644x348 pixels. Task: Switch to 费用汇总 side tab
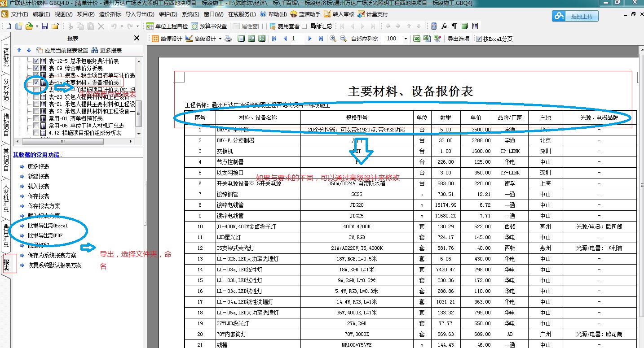5,236
